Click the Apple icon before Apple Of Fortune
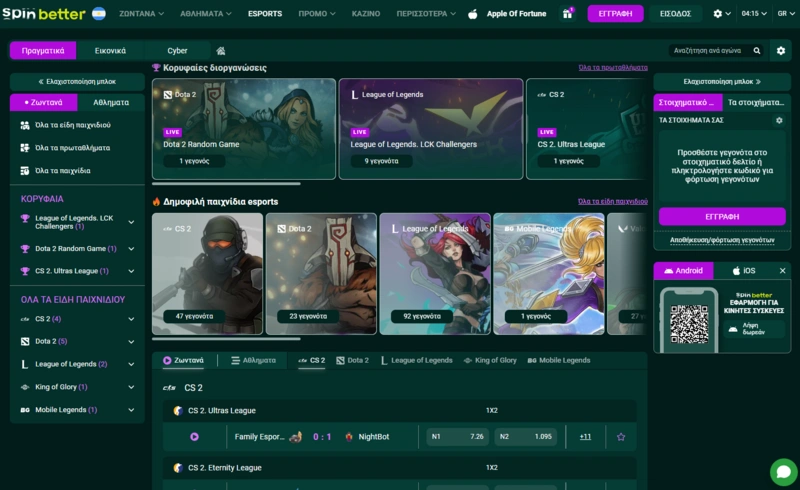This screenshot has height=490, width=800. coord(473,14)
